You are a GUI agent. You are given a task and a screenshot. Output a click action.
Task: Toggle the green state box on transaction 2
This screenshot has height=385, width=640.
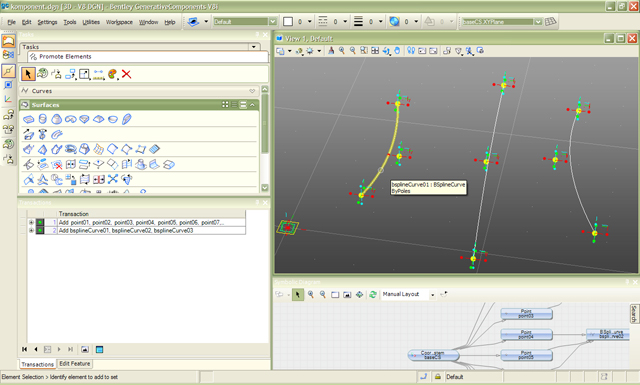pos(40,230)
